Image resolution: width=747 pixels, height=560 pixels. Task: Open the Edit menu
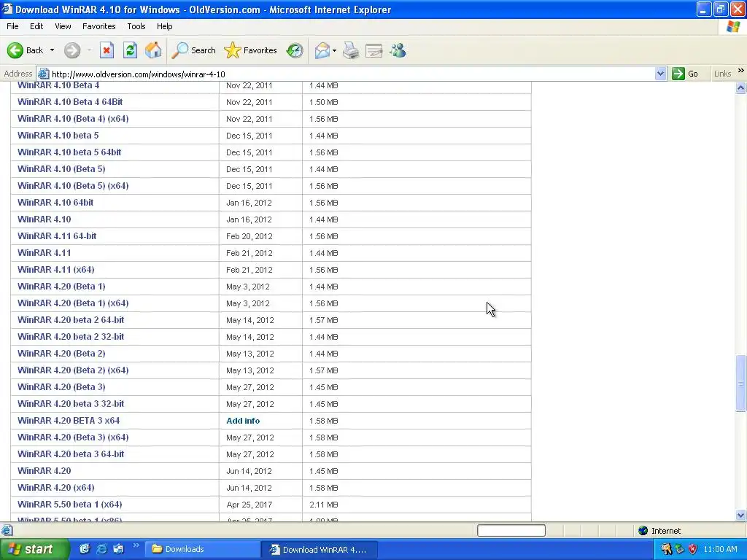pos(36,26)
